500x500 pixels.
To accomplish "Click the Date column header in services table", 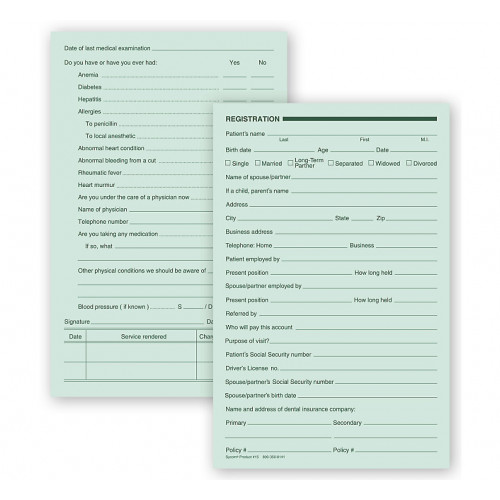I will click(75, 337).
